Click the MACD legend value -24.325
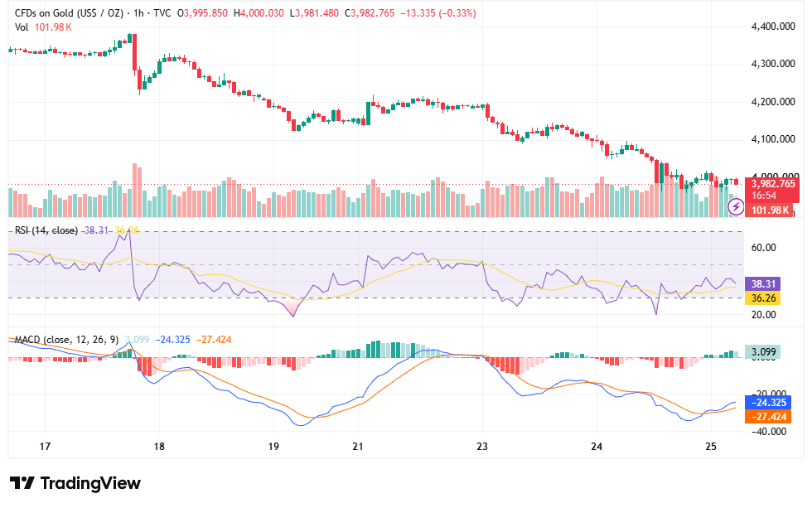This screenshot has width=812, height=508. (173, 340)
